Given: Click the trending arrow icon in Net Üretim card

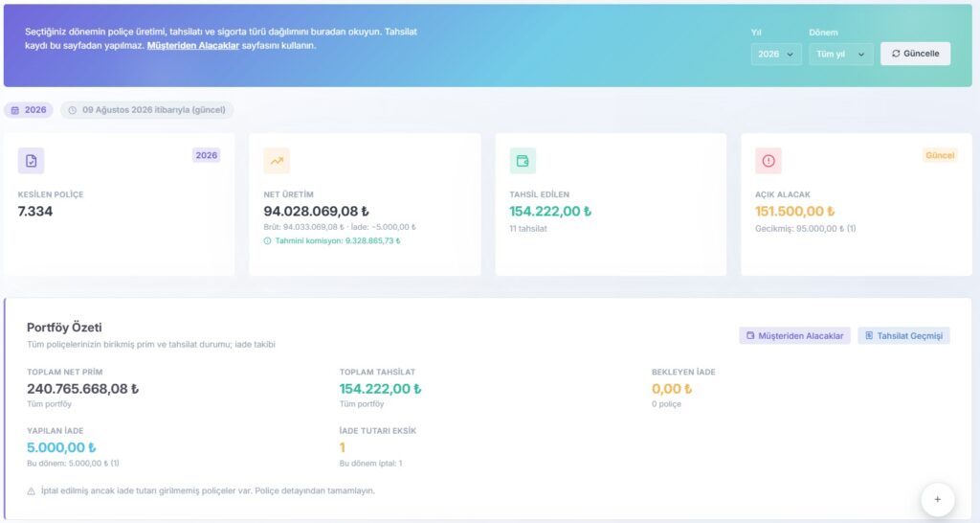Looking at the screenshot, I should [277, 161].
